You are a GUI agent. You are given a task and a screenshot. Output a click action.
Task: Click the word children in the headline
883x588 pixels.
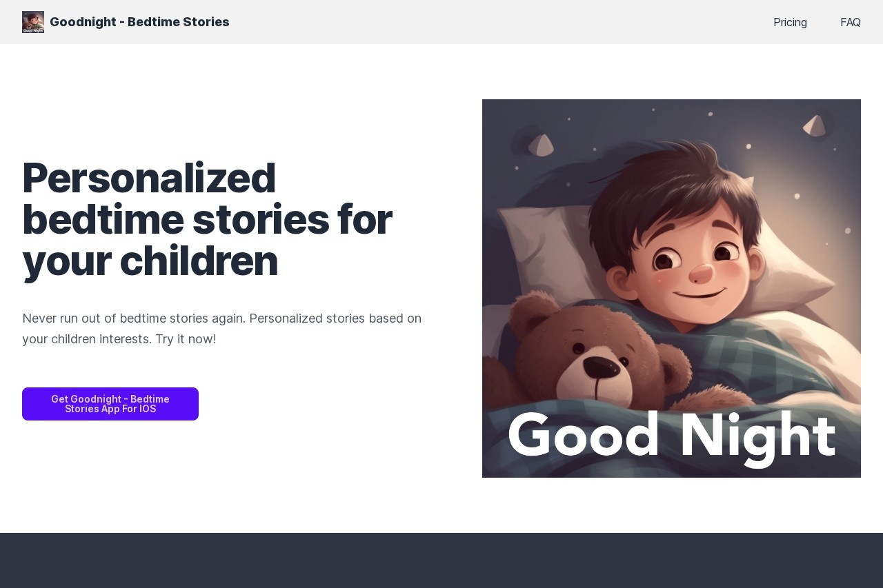pyautogui.click(x=199, y=261)
